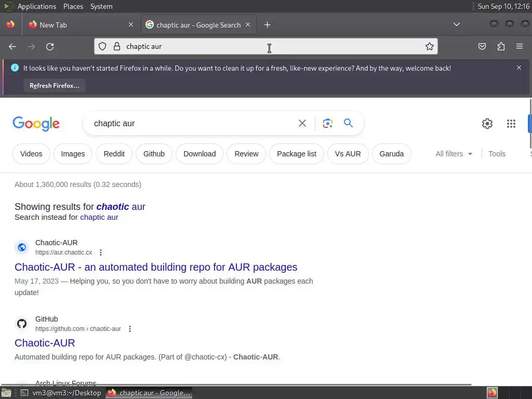Go back to the previous page
532x399 pixels.
[x=12, y=46]
